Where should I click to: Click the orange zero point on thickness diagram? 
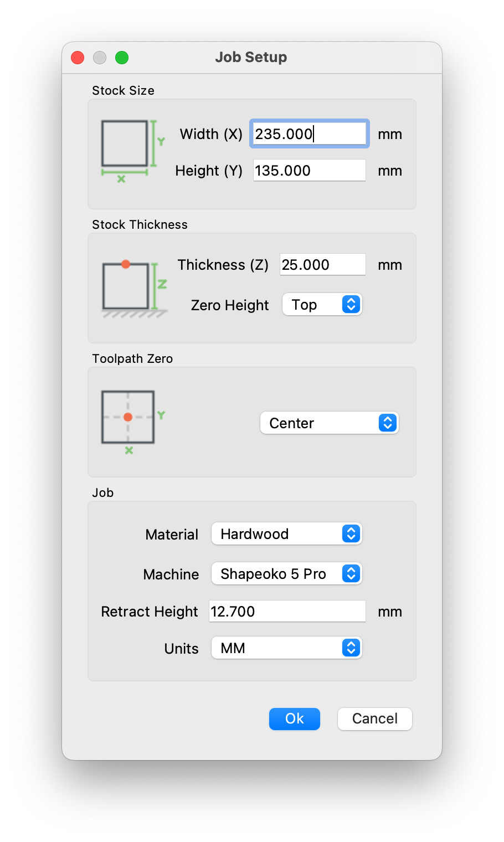pos(126,264)
